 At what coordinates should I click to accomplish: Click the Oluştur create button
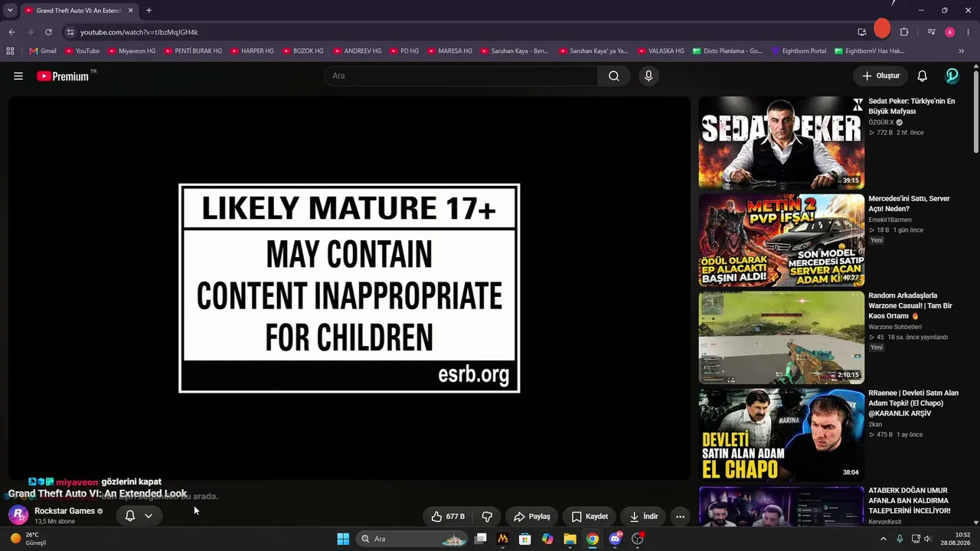click(x=880, y=76)
